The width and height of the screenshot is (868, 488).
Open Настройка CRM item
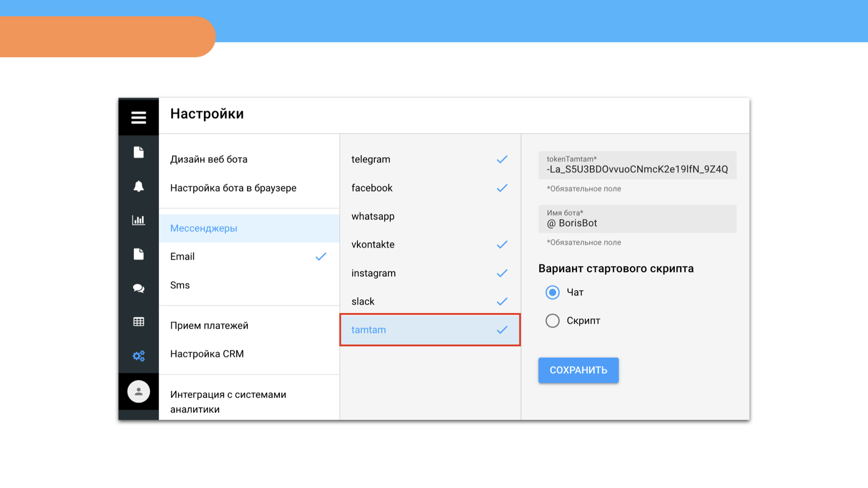(x=249, y=354)
